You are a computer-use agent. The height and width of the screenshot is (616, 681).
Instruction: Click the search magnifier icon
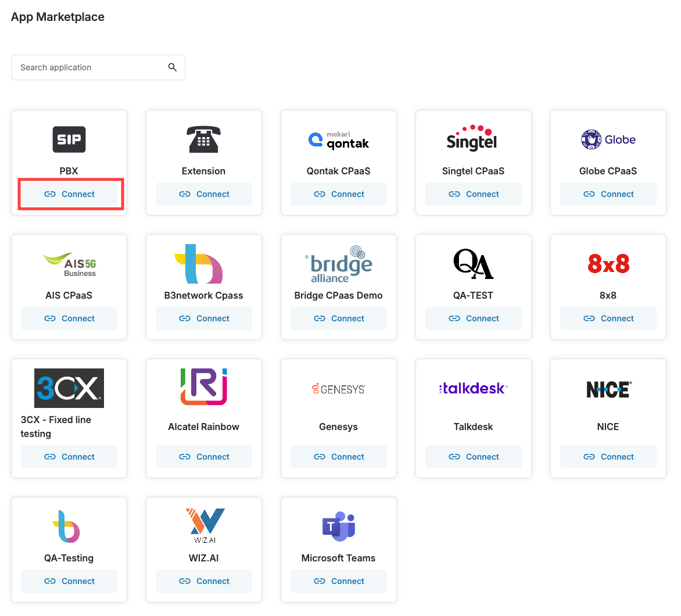point(173,67)
